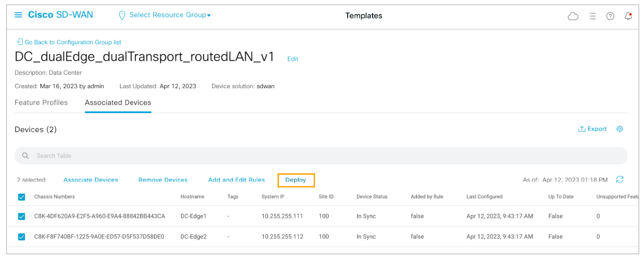Uncheck the DC-Edge1 row checkbox
This screenshot has height=260, width=644.
coord(21,217)
